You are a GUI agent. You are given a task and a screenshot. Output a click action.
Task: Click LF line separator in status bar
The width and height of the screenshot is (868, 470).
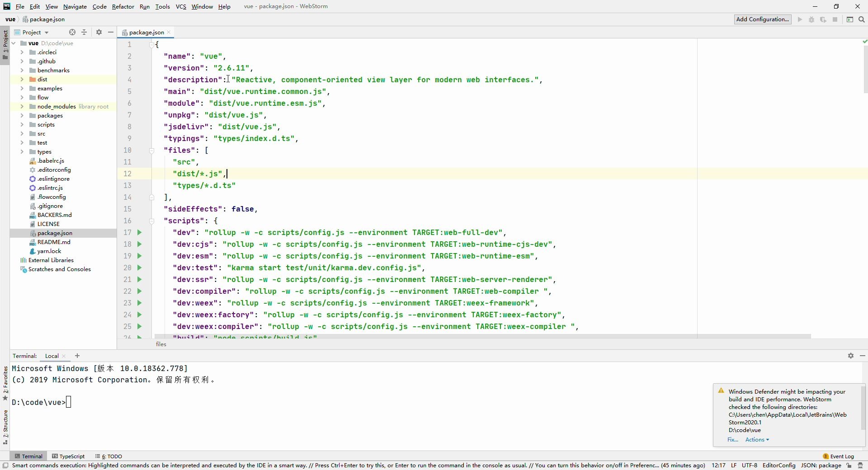[734, 465]
